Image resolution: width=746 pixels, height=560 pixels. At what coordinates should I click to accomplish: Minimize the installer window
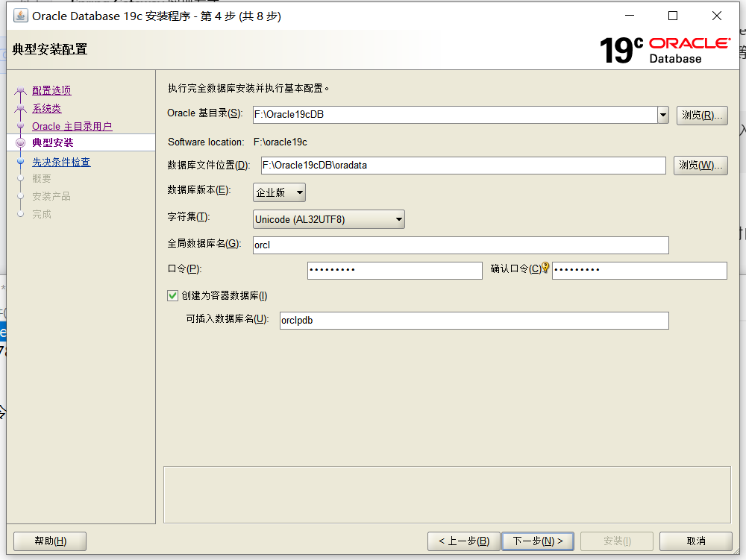click(x=630, y=16)
